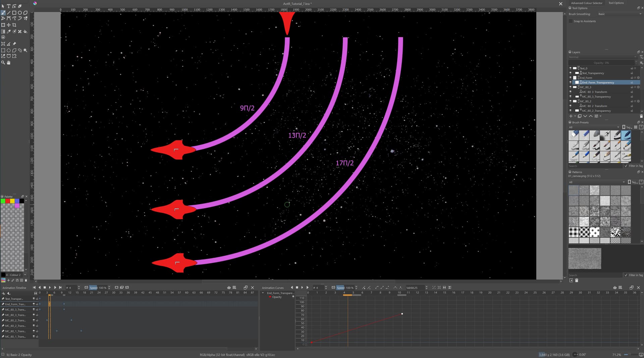Toggle visibility of Text_0 layer
This screenshot has width=644, height=358.
570,68
